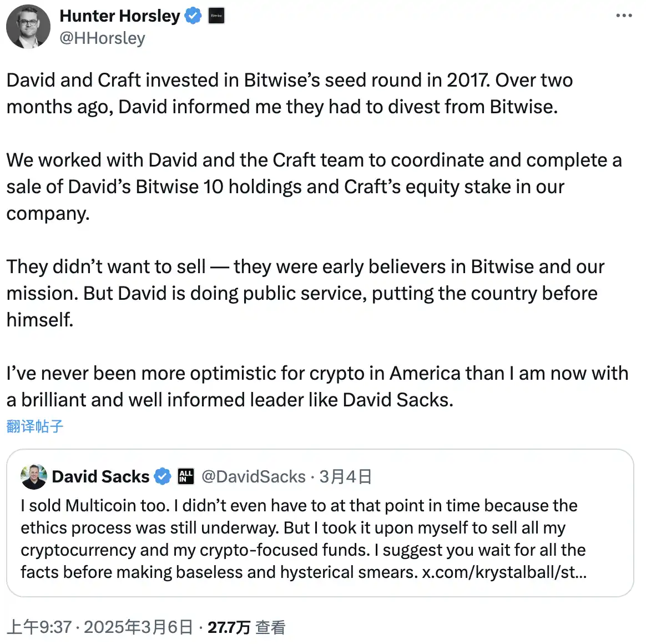Click David Sacks' name in quoted card
The height and width of the screenshot is (644, 646).
pos(100,476)
